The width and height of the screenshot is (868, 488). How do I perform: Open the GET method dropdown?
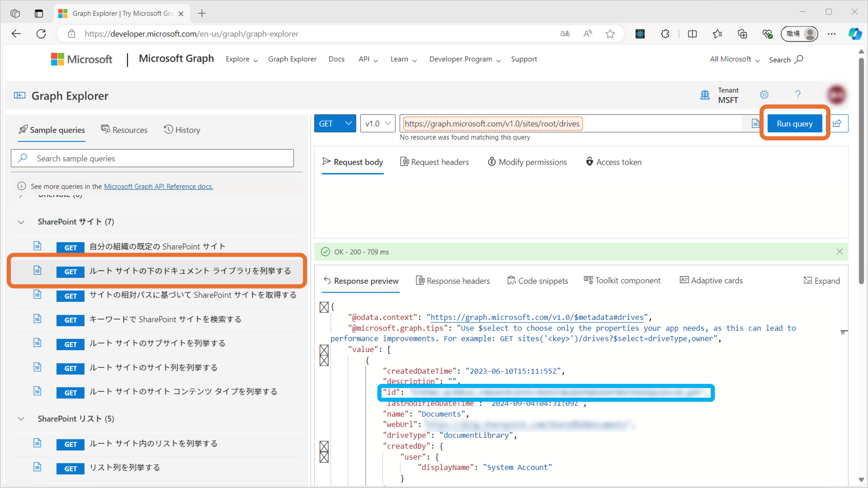[335, 123]
